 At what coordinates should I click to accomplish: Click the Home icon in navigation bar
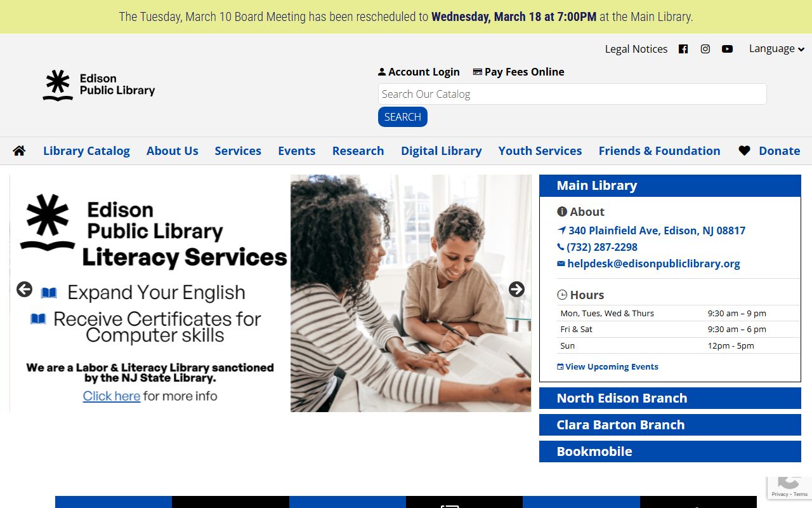19,150
